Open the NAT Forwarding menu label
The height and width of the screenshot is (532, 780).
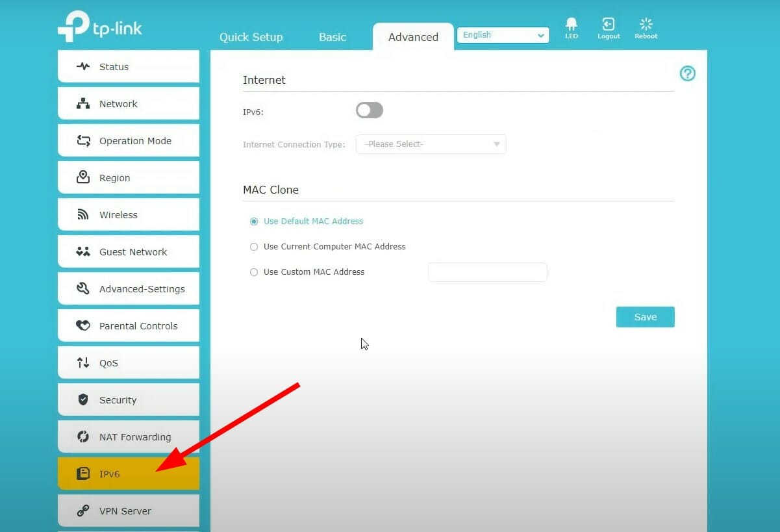point(135,437)
